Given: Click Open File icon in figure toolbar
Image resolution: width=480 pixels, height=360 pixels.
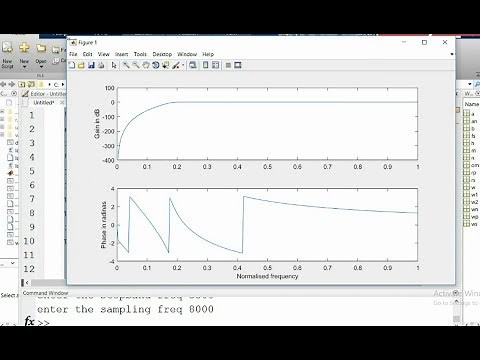Looking at the screenshot, I should click(x=81, y=65).
